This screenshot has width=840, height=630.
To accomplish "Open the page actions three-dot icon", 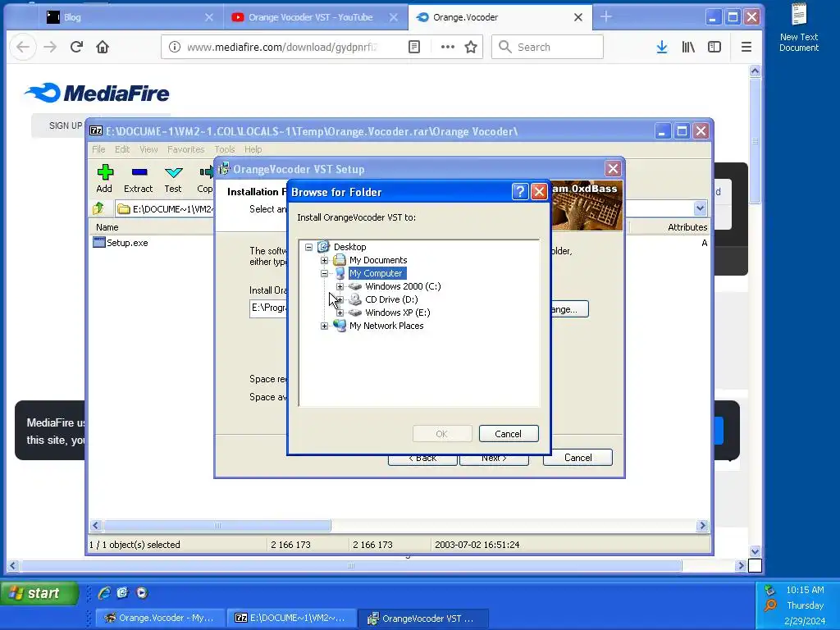I will (447, 47).
